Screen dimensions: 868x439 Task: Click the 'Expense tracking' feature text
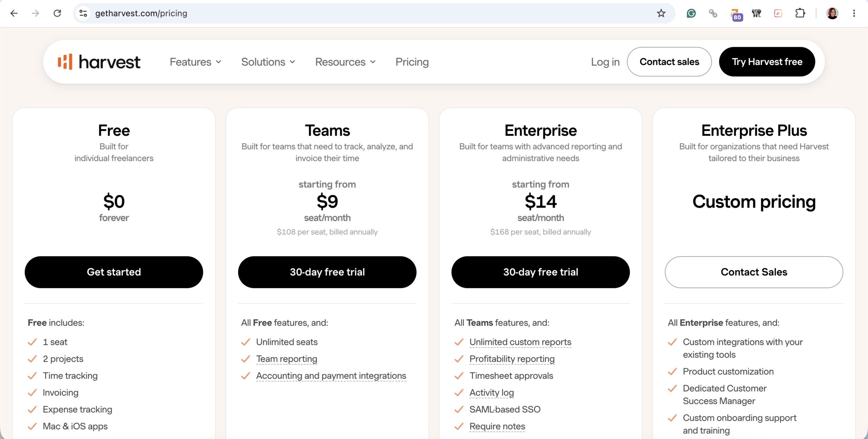point(77,409)
